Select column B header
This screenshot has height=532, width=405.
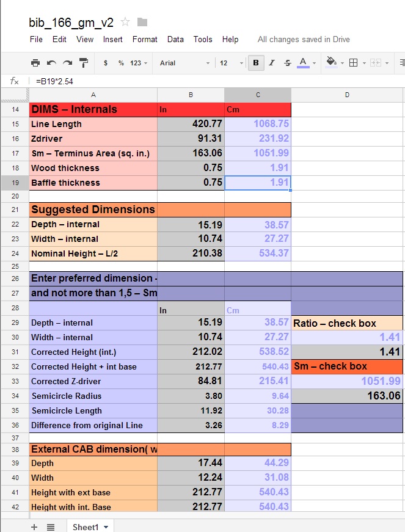coord(191,95)
